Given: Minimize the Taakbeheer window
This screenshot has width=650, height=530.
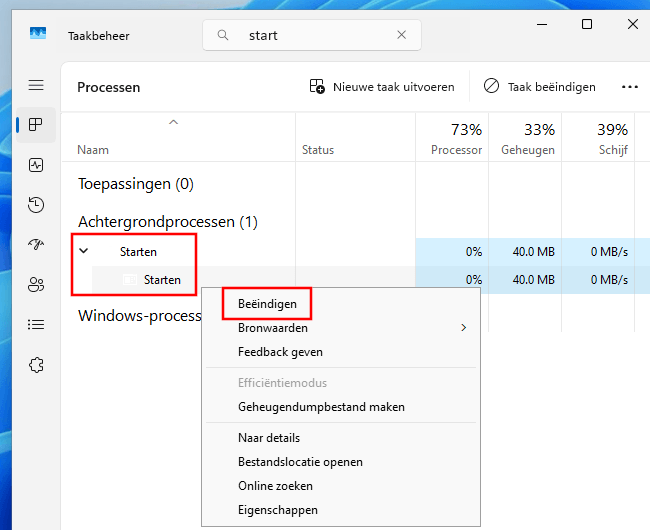Looking at the screenshot, I should coord(542,24).
